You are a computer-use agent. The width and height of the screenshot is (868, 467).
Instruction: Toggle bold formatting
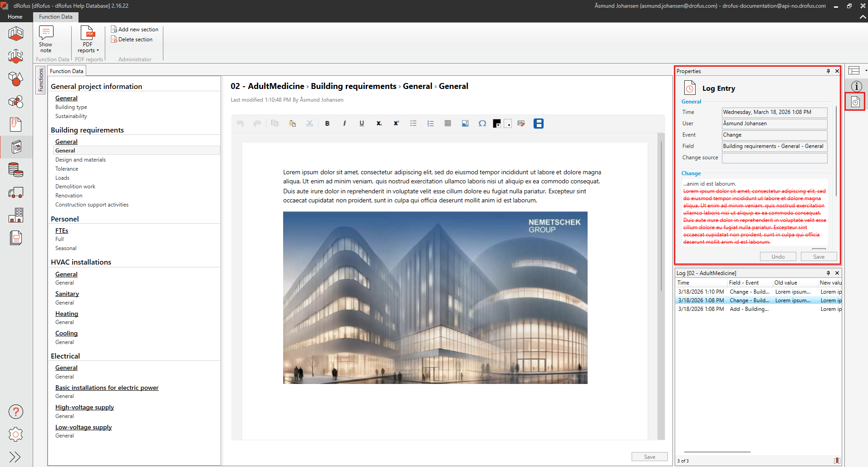pos(327,123)
